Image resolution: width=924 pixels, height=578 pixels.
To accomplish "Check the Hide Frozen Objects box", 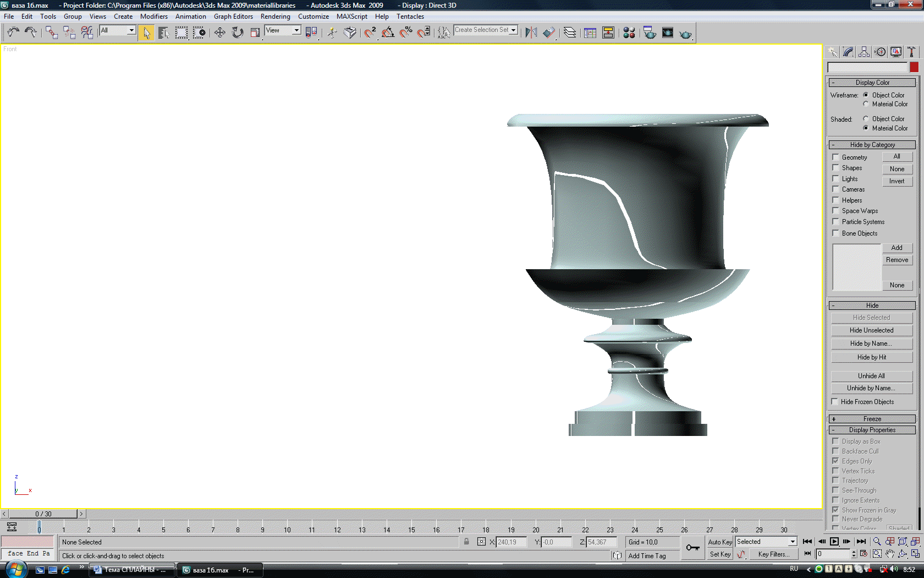I will (x=835, y=402).
